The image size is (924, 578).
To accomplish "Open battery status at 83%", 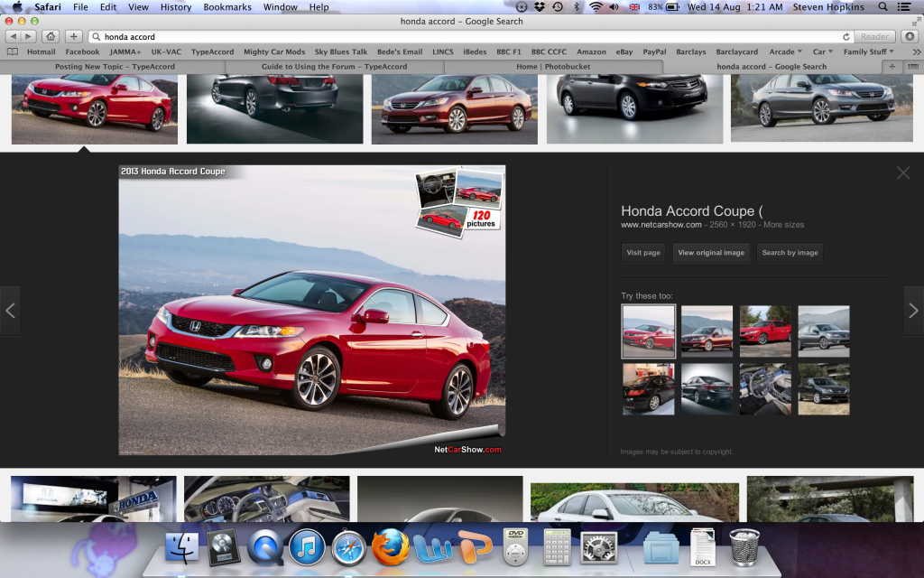I will click(663, 7).
